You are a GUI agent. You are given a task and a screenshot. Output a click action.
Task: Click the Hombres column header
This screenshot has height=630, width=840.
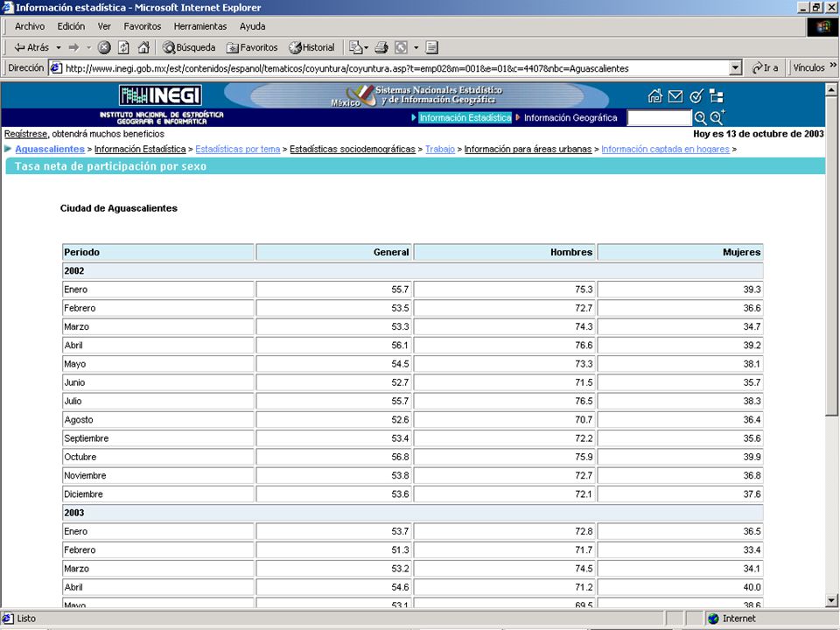[504, 252]
